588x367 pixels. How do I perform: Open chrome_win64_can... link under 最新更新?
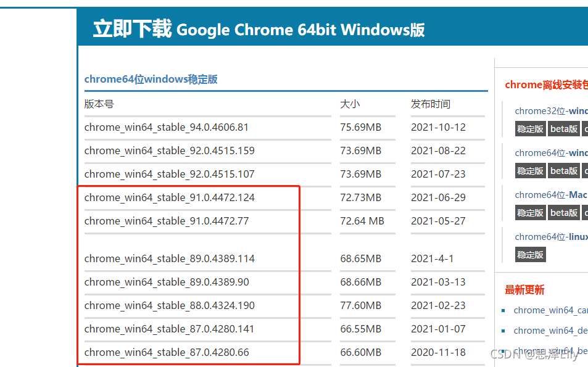point(550,310)
